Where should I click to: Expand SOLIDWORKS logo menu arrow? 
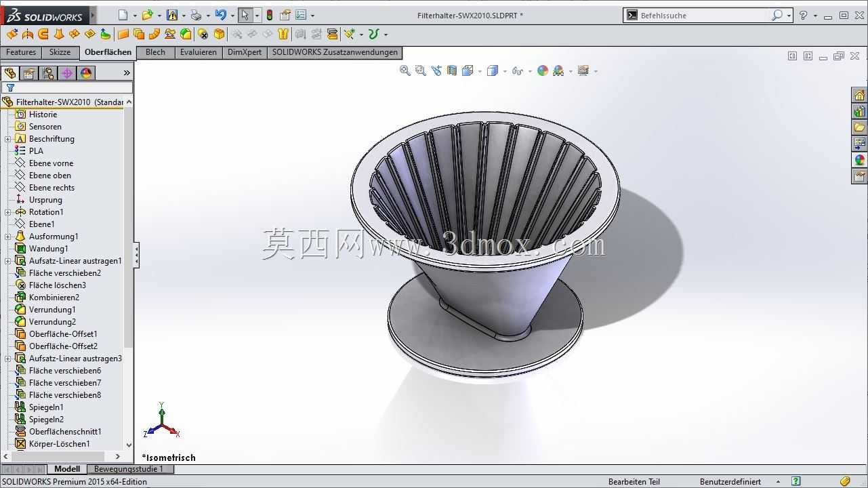[x=93, y=15]
